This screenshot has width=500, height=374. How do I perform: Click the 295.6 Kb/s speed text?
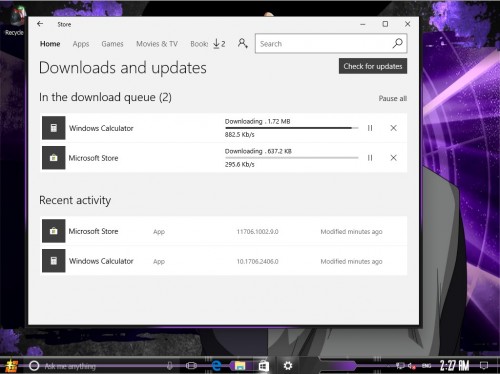[240, 164]
